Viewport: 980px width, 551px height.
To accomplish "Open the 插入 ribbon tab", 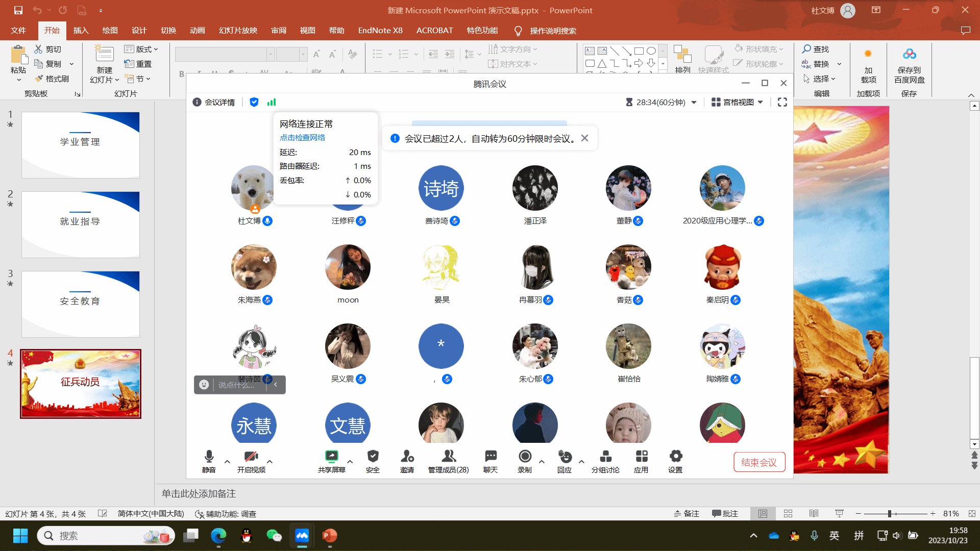I will (x=81, y=31).
